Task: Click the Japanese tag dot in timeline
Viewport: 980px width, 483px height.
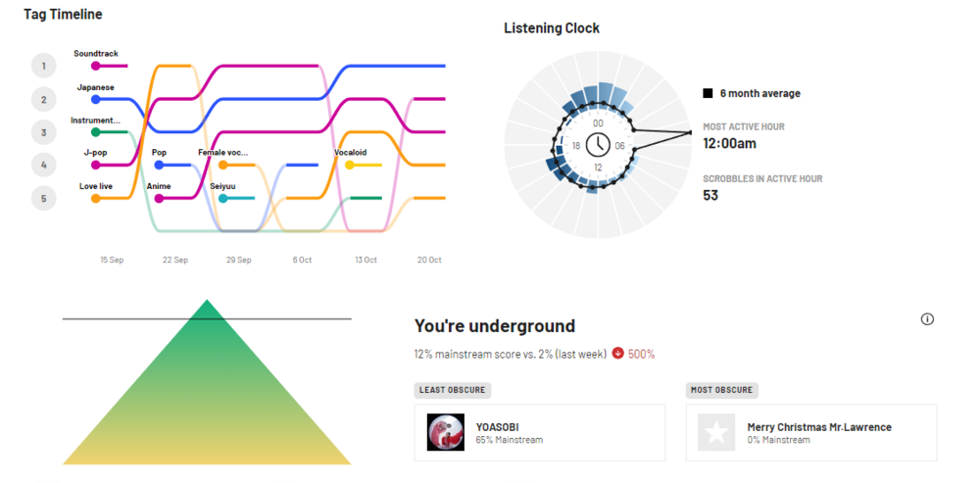Action: [x=95, y=99]
